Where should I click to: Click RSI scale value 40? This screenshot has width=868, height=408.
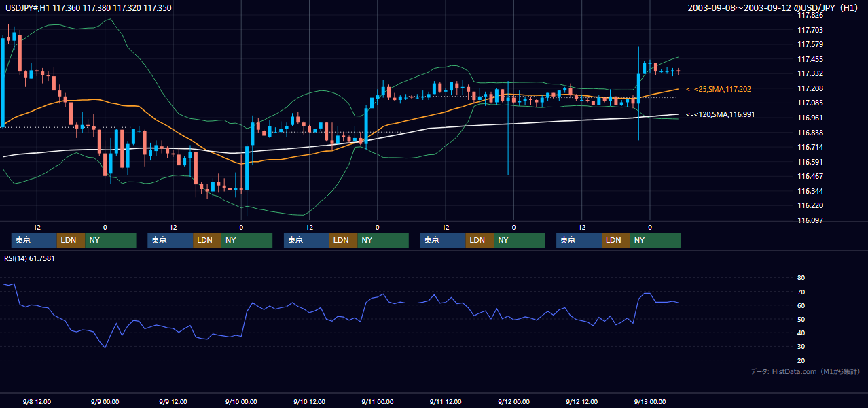tap(801, 333)
